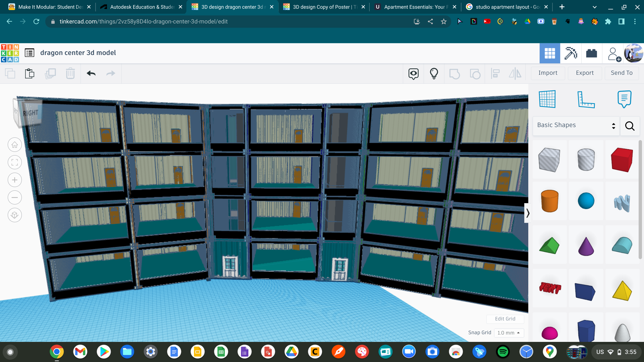Collapse the shapes panel with the chevron
The image size is (644, 362).
pos(527,213)
